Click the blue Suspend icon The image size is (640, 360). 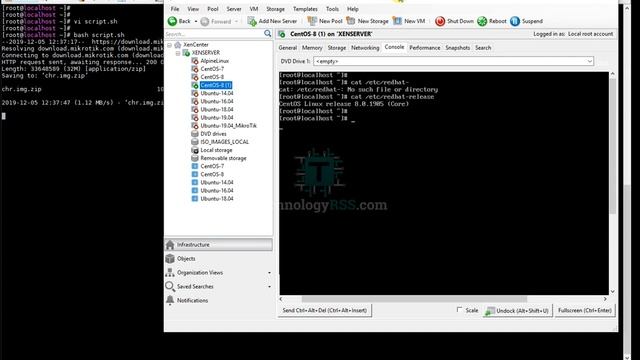515,21
